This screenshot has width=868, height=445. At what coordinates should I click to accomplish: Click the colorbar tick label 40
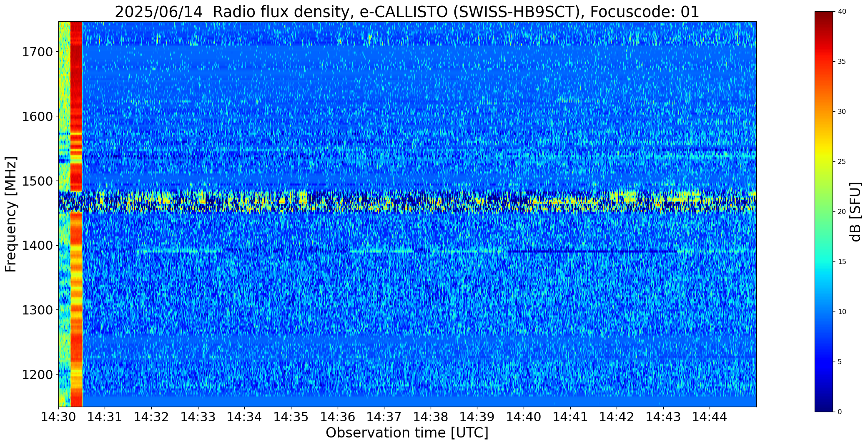842,12
